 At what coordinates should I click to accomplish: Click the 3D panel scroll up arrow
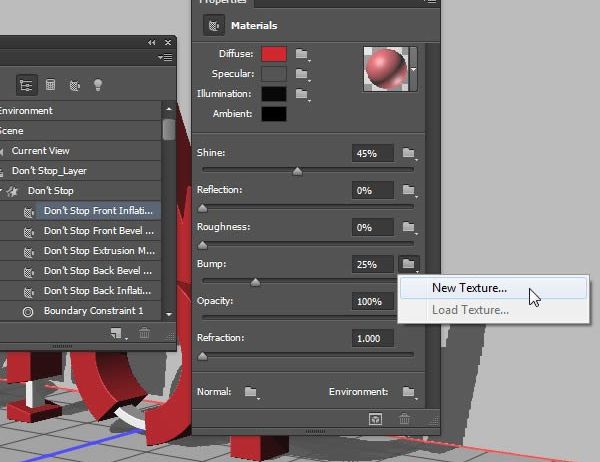point(169,109)
